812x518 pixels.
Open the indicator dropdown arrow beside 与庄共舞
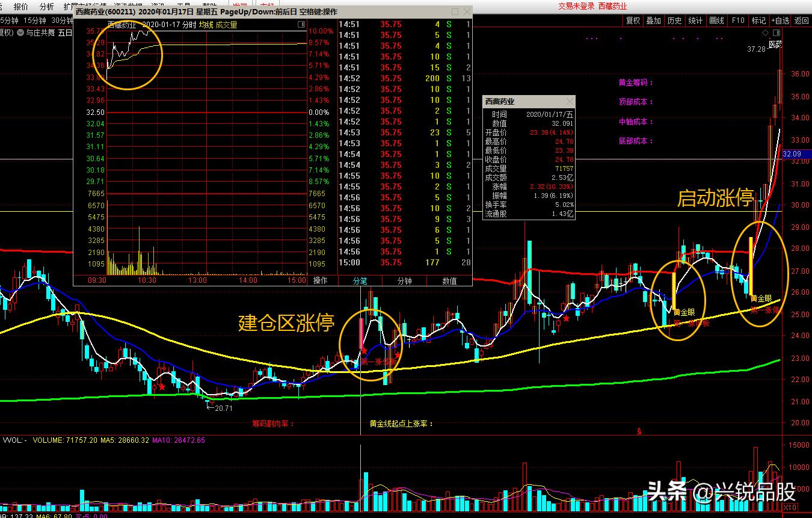tap(20, 32)
